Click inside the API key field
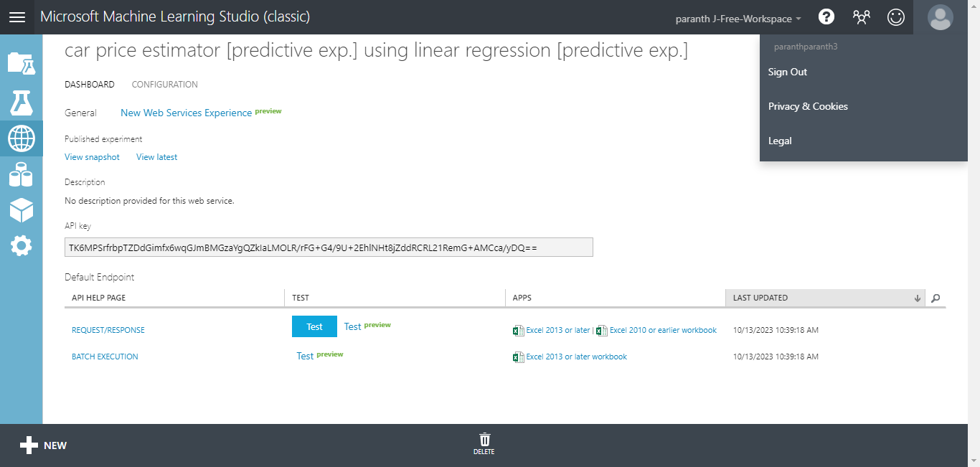980x467 pixels. (328, 247)
